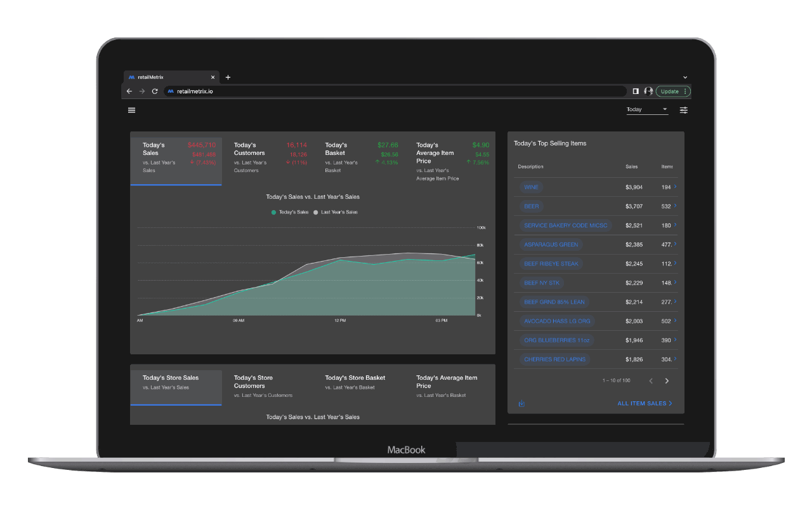Click the browser back arrow
The width and height of the screenshot is (812, 508).
click(x=129, y=91)
